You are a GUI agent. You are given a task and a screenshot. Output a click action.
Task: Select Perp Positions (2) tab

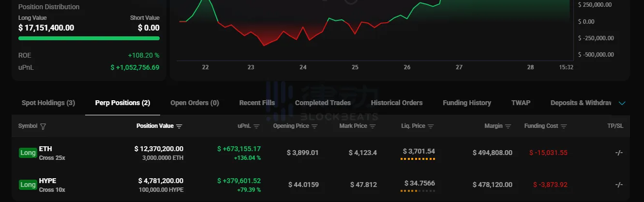pos(122,103)
